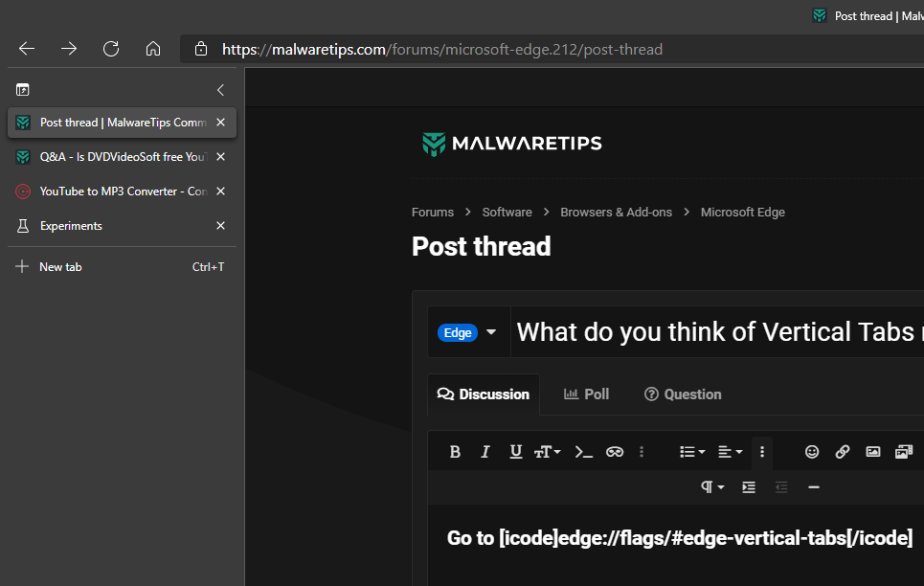The width and height of the screenshot is (924, 586).
Task: Go back to the previous page
Action: 27,49
